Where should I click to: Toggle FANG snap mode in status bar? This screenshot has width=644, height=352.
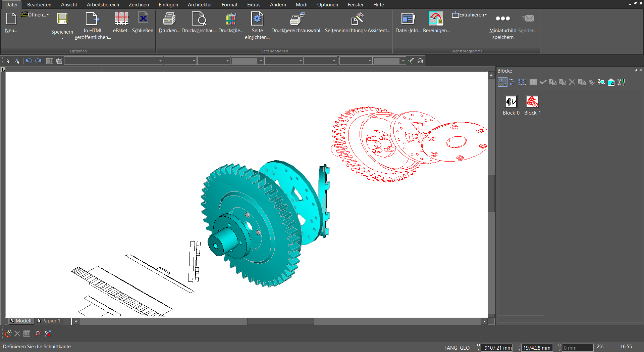coord(450,348)
